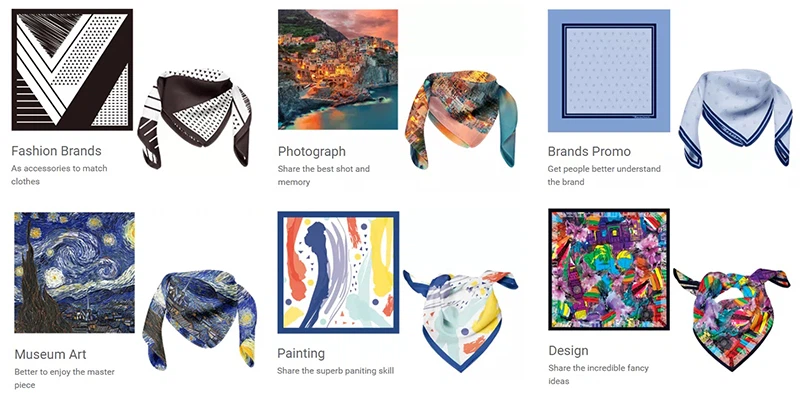Click the black and white geometric square design
This screenshot has height=407, width=800.
[72, 69]
